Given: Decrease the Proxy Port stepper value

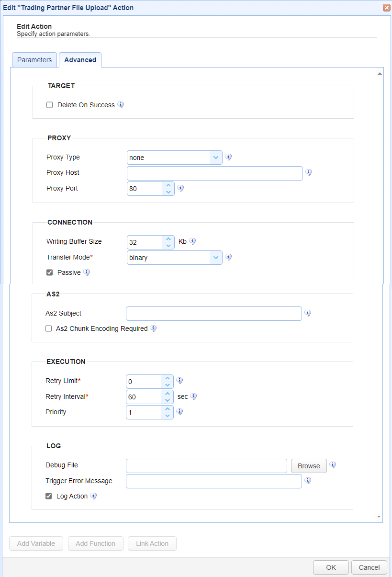Looking at the screenshot, I should coord(168,192).
